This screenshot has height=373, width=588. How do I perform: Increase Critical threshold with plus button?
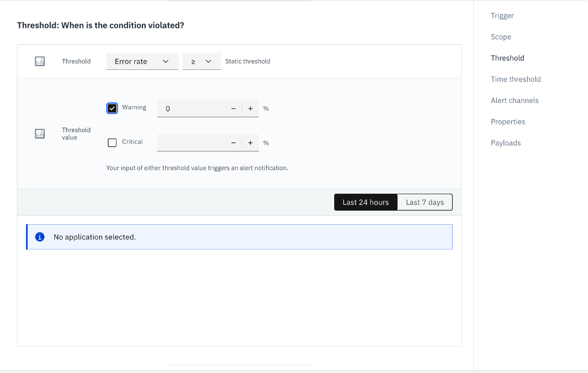pyautogui.click(x=251, y=143)
